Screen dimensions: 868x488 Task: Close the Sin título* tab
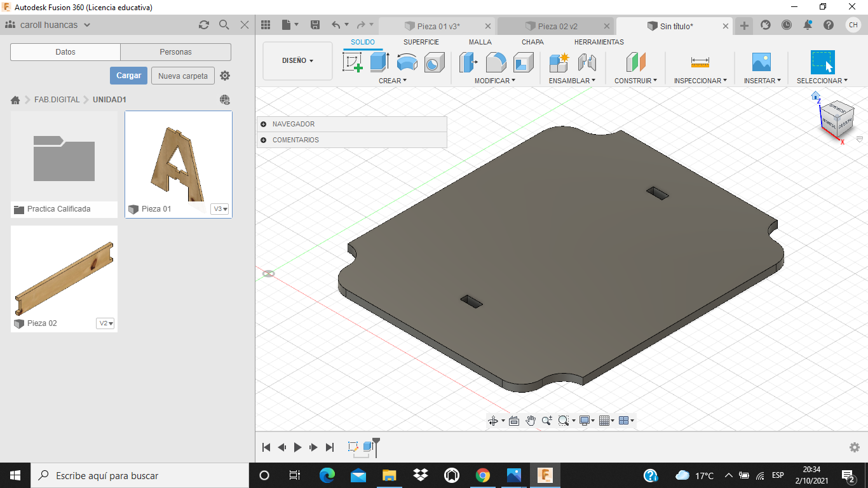coord(726,26)
